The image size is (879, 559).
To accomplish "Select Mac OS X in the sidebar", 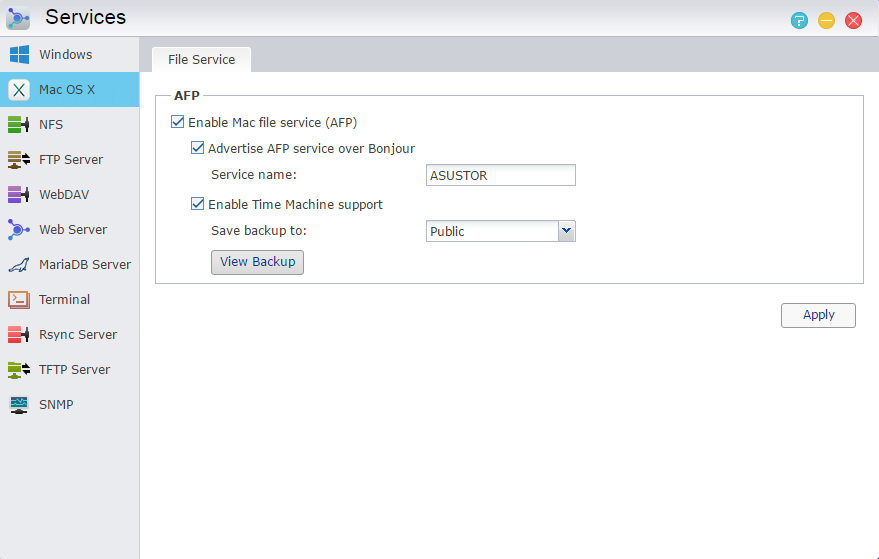I will 67,90.
